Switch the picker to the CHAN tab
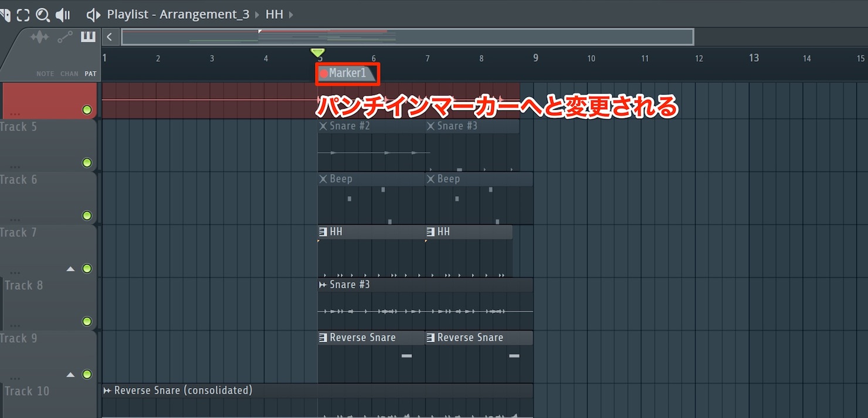The image size is (868, 418). (x=69, y=74)
